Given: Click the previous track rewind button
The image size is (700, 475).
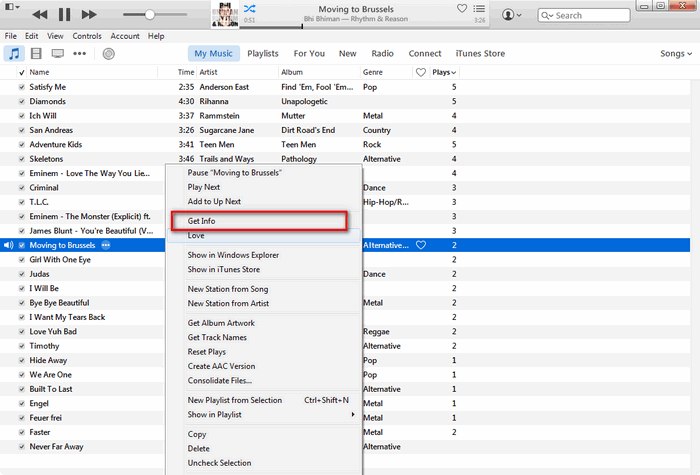Looking at the screenshot, I should [x=40, y=15].
